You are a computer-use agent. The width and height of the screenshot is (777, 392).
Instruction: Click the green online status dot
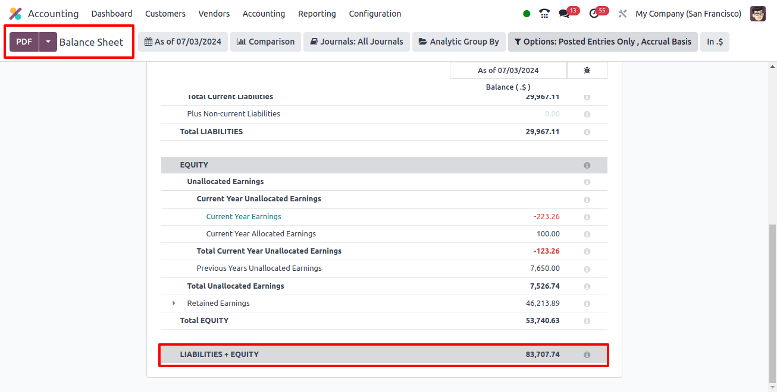point(526,14)
